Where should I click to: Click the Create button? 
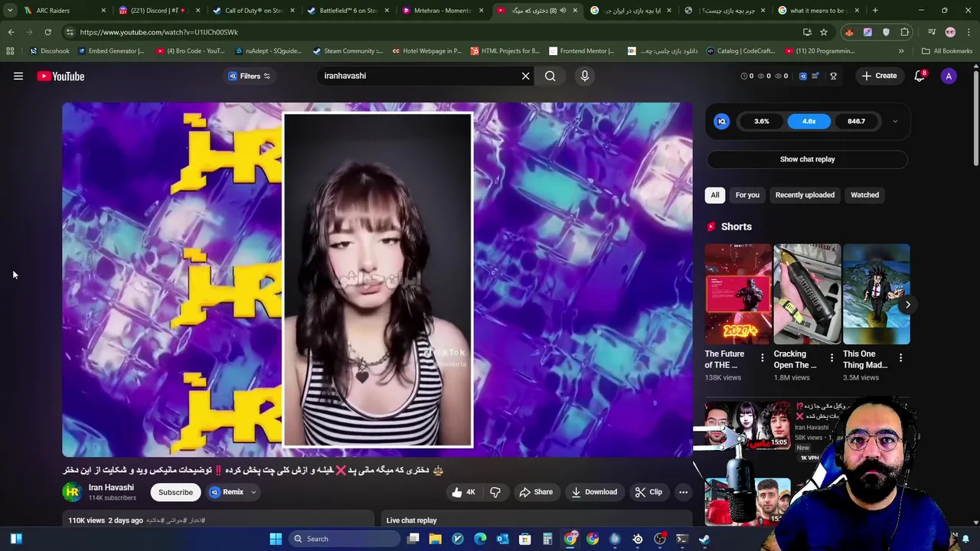click(x=879, y=76)
